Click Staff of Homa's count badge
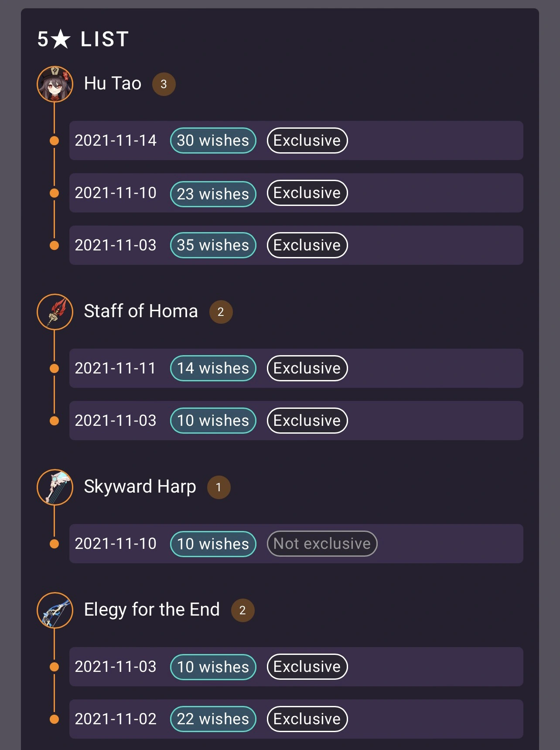 [221, 312]
